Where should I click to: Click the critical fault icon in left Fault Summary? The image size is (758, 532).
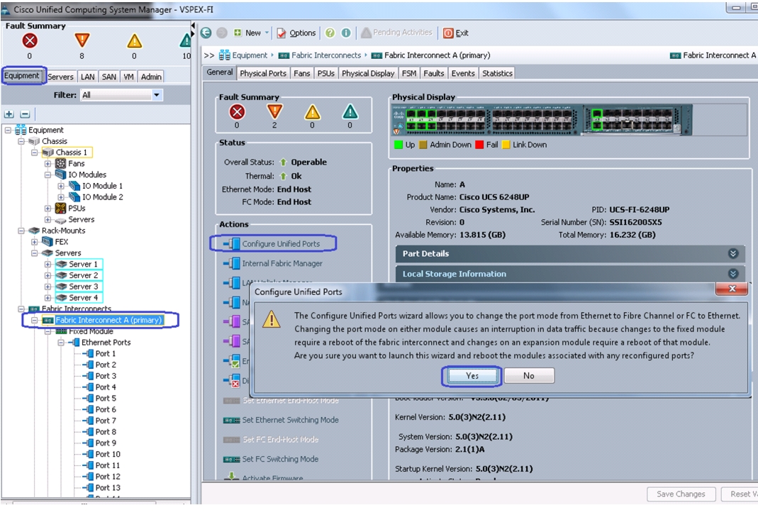30,40
